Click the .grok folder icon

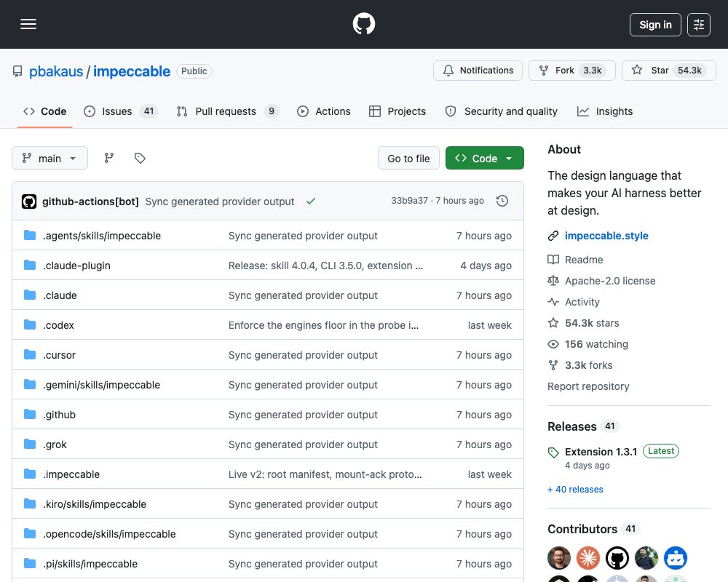point(30,445)
